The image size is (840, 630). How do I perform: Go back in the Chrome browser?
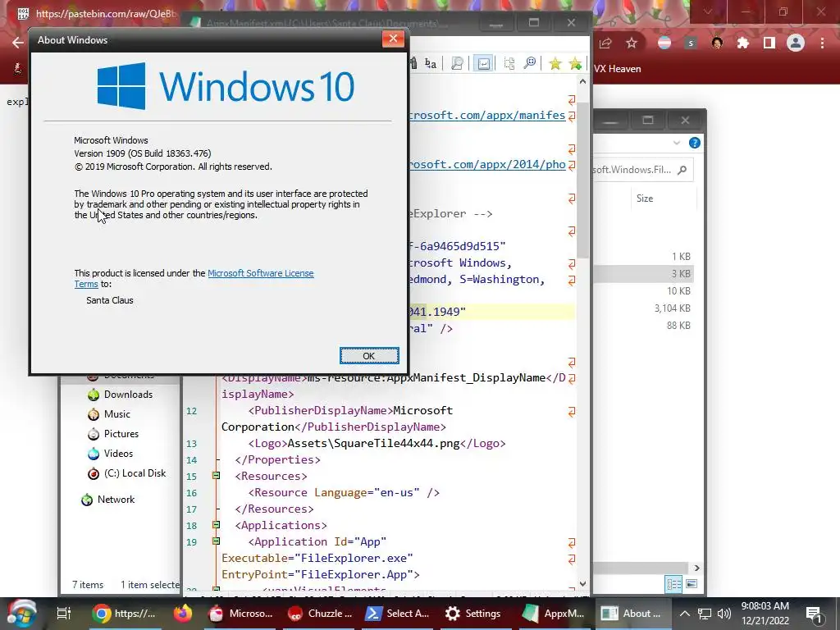[18, 43]
